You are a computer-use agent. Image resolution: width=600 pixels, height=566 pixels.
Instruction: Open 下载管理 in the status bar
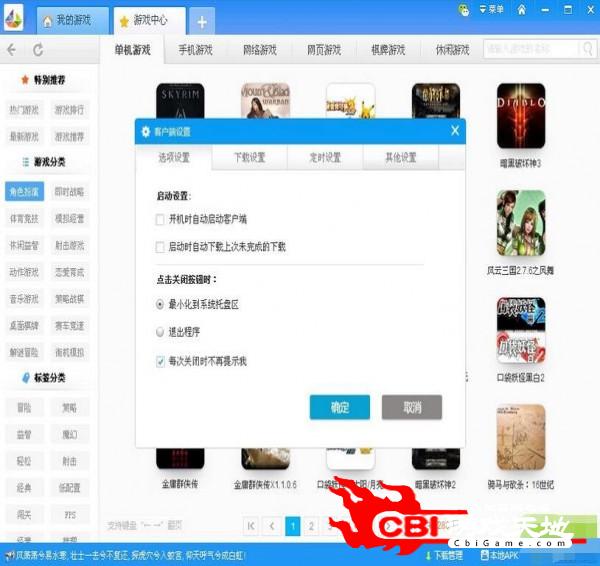441,555
